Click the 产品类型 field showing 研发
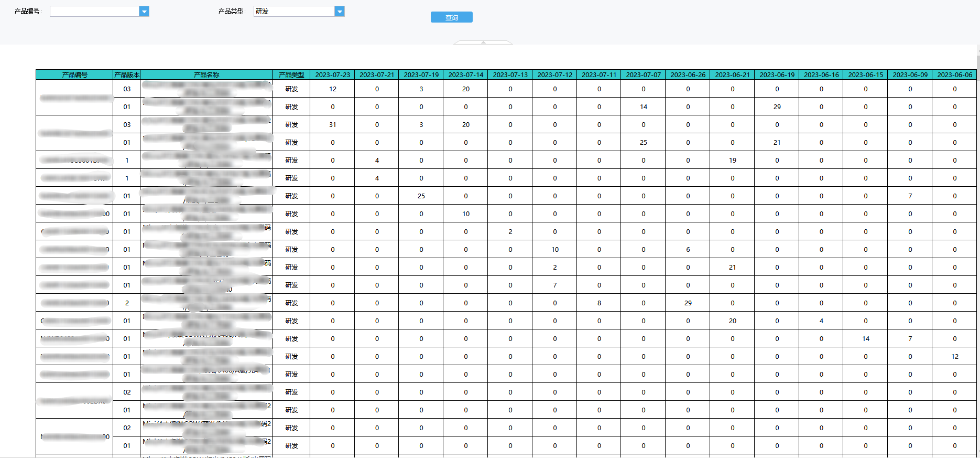This screenshot has height=458, width=980. pos(294,12)
